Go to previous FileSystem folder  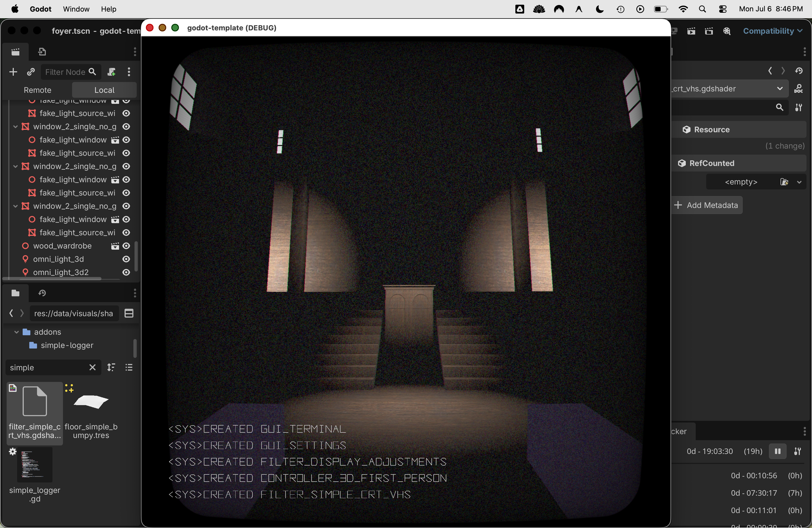[x=11, y=313]
